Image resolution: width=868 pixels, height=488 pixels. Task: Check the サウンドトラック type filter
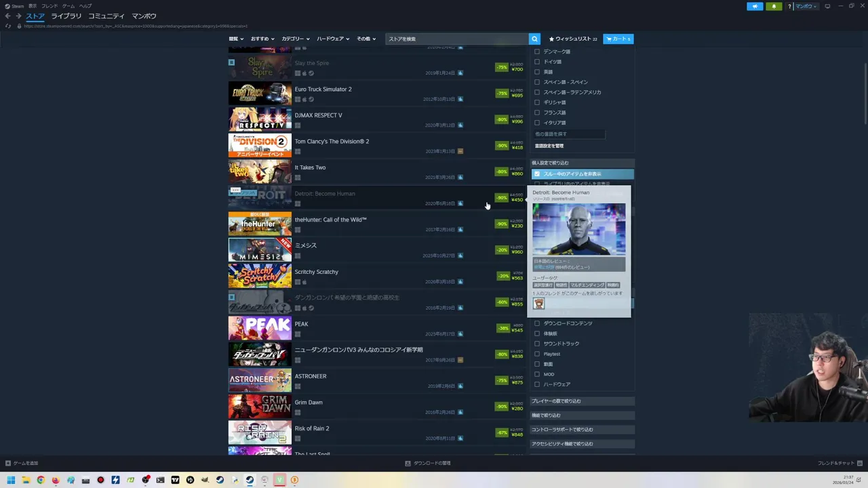[x=537, y=344]
